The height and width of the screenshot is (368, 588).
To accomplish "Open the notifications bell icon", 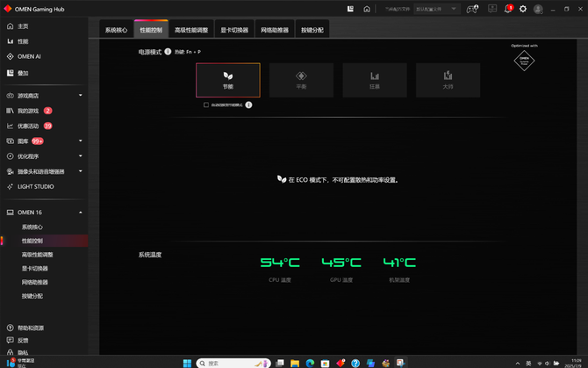I will 507,9.
